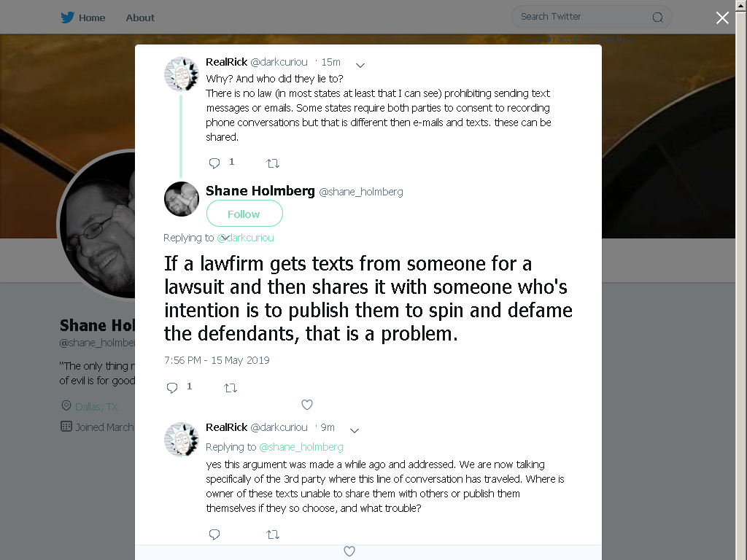Open options chevron on RealRick's 15m tweet

[x=360, y=65]
